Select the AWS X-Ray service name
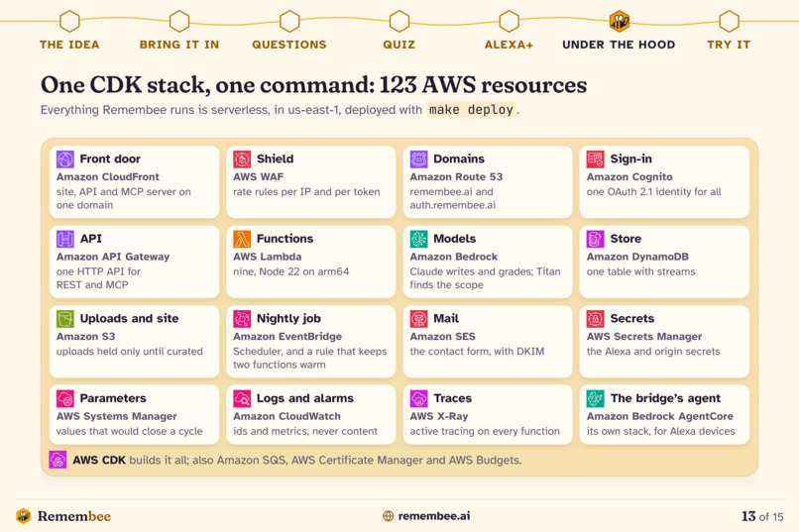Screen dimensions: 799x532 [x=439, y=416]
